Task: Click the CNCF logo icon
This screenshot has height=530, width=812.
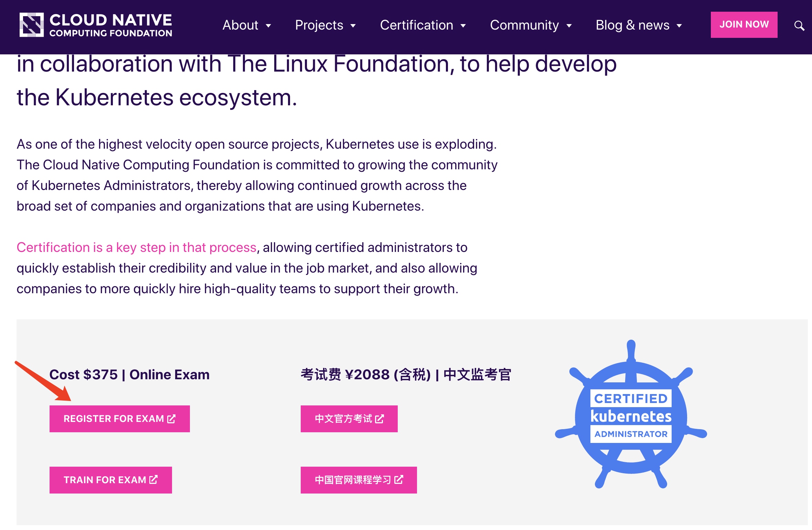Action: (31, 25)
